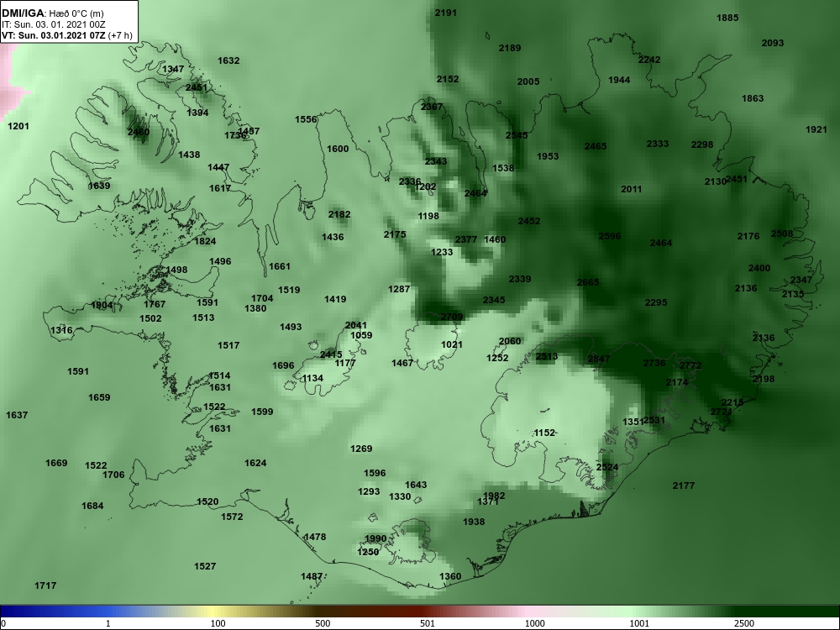Click the value 2189
The height and width of the screenshot is (630, 840).
click(510, 48)
